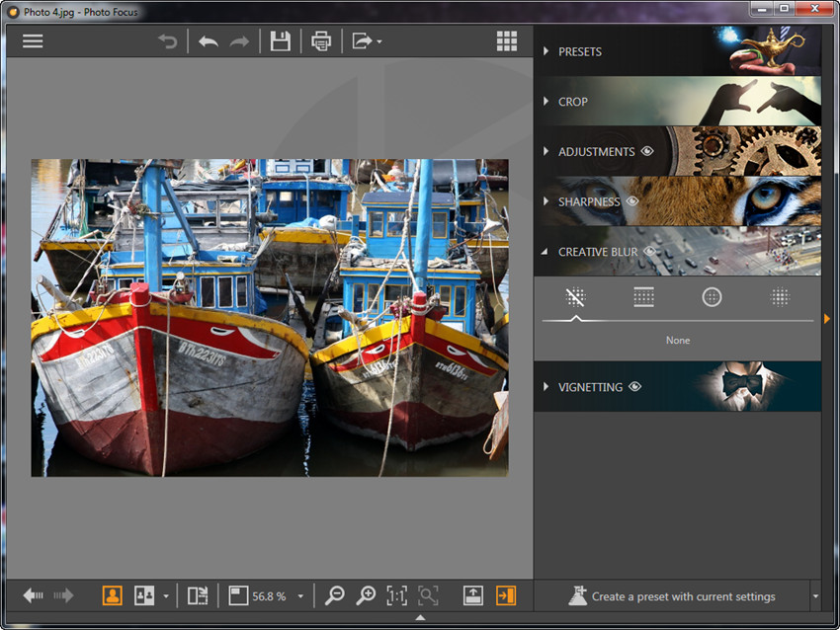The image size is (840, 630).
Task: Click the Vignetting header label
Action: click(x=590, y=386)
